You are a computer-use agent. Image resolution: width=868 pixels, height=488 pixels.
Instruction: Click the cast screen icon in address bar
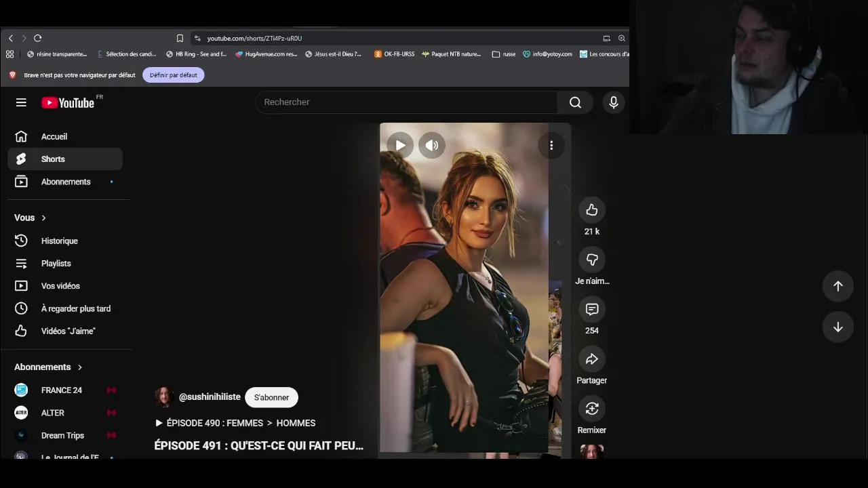(x=606, y=39)
